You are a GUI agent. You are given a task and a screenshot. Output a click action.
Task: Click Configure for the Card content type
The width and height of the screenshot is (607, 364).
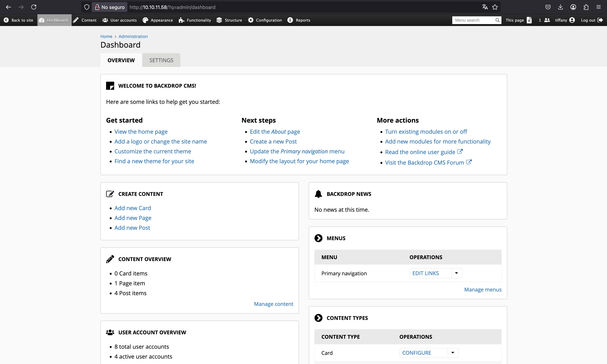[x=416, y=353]
